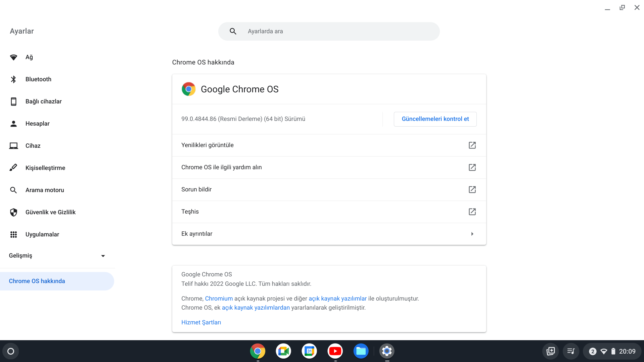Screen dimensions: 644x362
Task: Open the launcher circle button
Action: 11,351
